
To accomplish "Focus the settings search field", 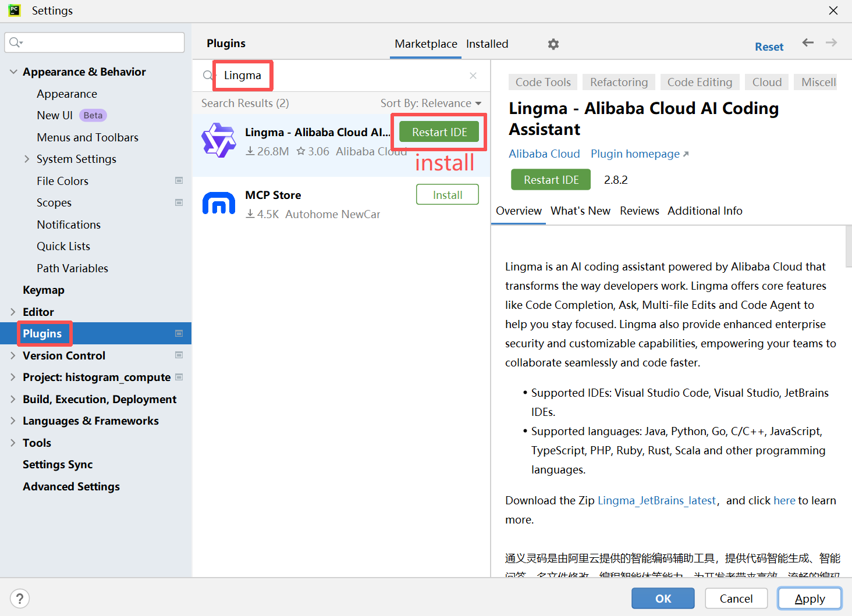I will [94, 42].
